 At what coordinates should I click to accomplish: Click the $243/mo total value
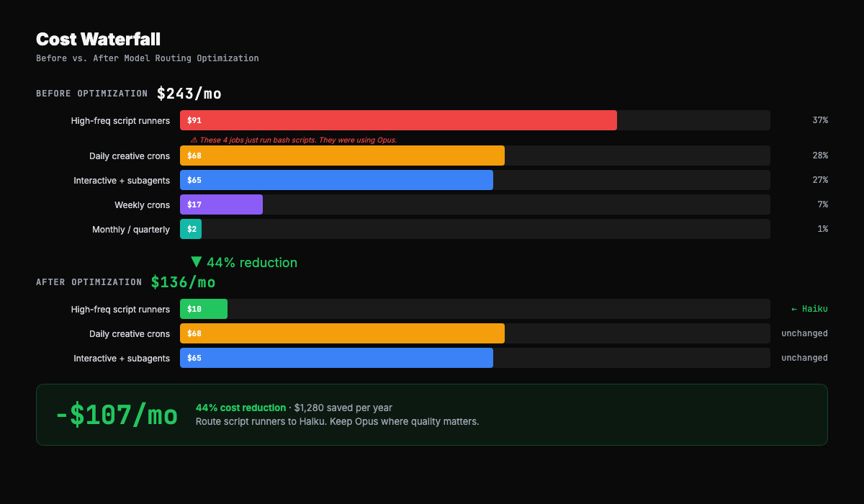pos(189,94)
